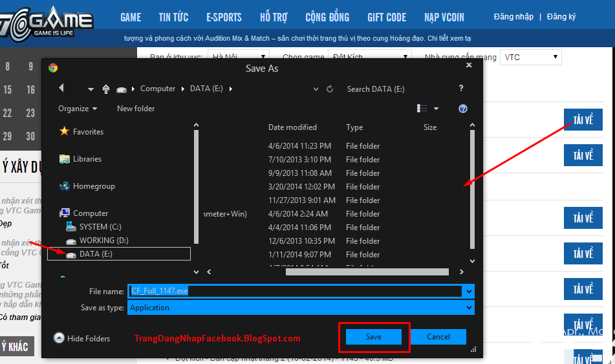Screen dimensions: 615x364
Task: Select Favorites in the navigation pane
Action: pos(88,132)
